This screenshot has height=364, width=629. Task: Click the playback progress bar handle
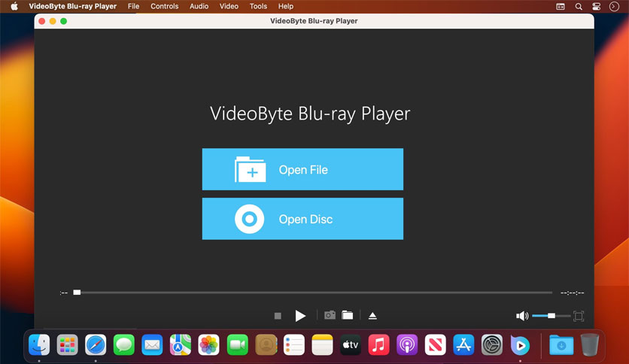coord(77,293)
